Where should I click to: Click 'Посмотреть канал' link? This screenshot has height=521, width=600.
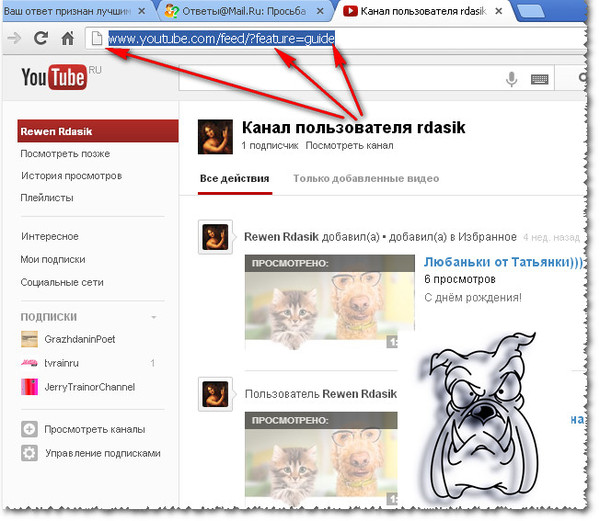(x=349, y=145)
